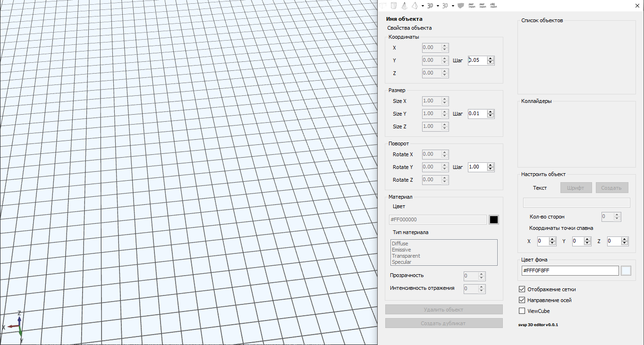644x345 pixels.
Task: Click the Удалить объект button
Action: 444,309
